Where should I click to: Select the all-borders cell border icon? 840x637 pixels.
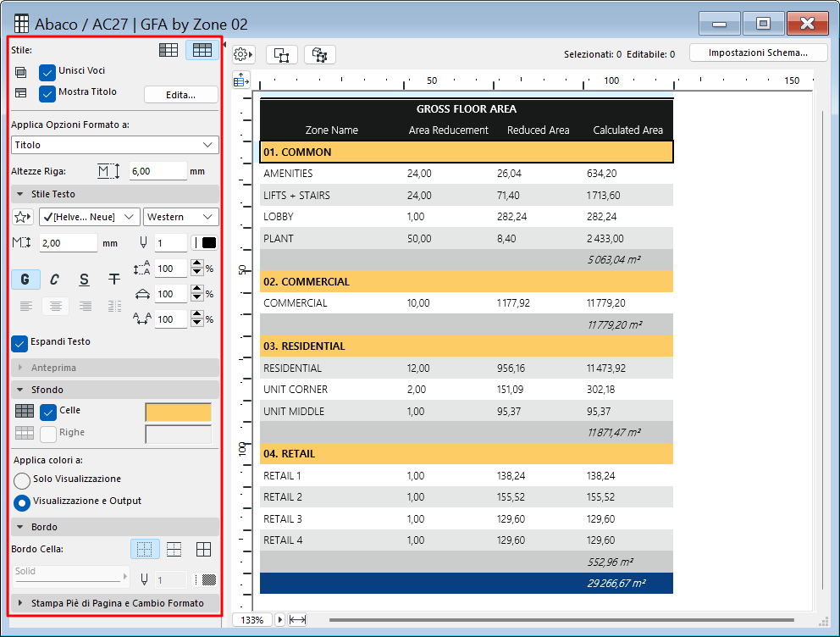click(203, 550)
